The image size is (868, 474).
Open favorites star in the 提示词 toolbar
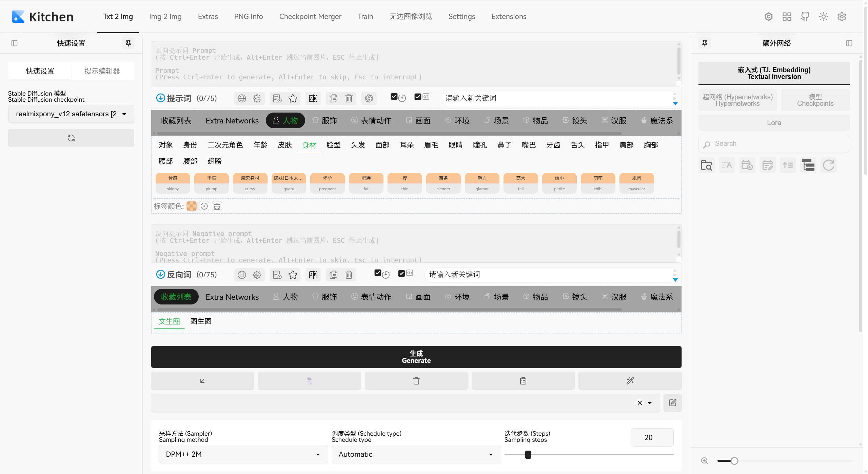point(293,99)
